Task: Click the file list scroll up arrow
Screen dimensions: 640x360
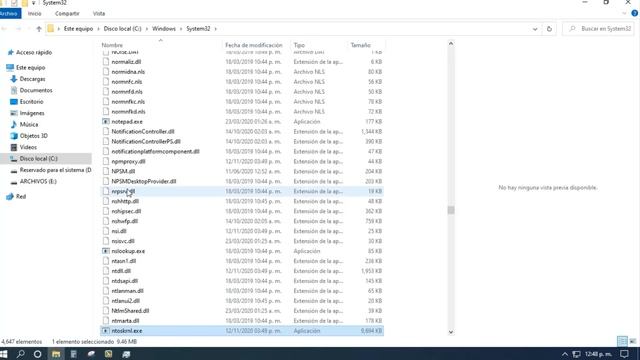Action: tap(451, 43)
